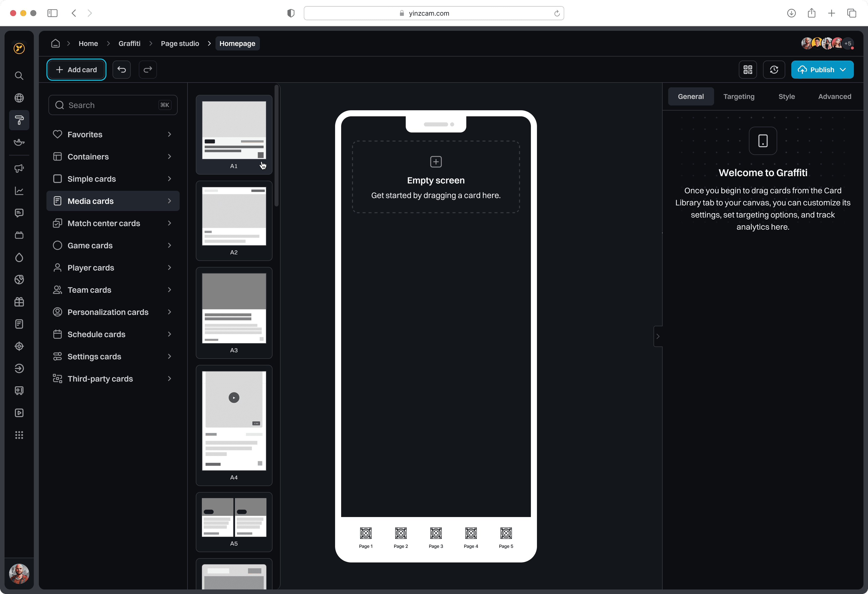Open the globe icon in sidebar
The height and width of the screenshot is (594, 868).
[x=19, y=98]
